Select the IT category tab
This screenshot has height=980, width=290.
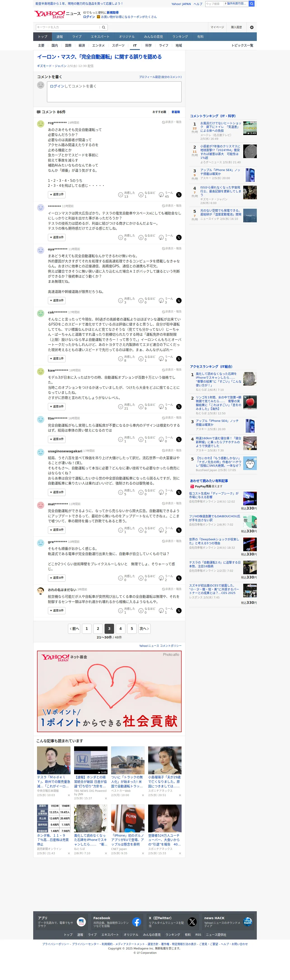coord(135,46)
